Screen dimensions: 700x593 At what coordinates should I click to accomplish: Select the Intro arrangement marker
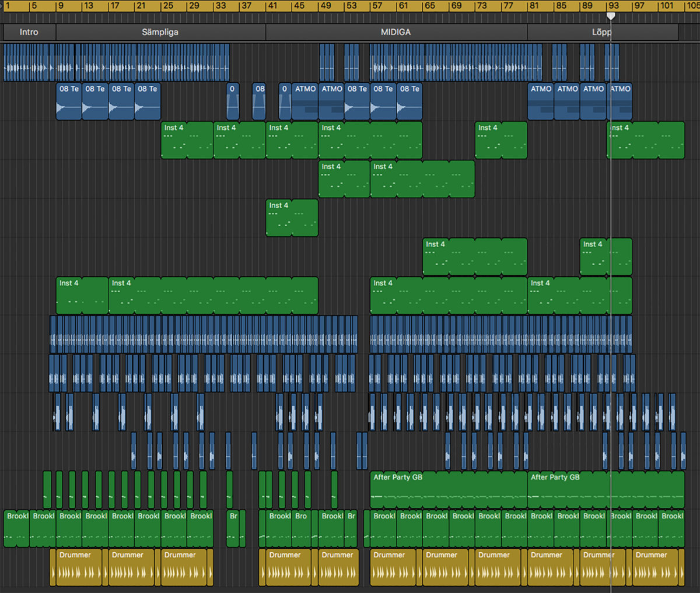click(x=29, y=32)
